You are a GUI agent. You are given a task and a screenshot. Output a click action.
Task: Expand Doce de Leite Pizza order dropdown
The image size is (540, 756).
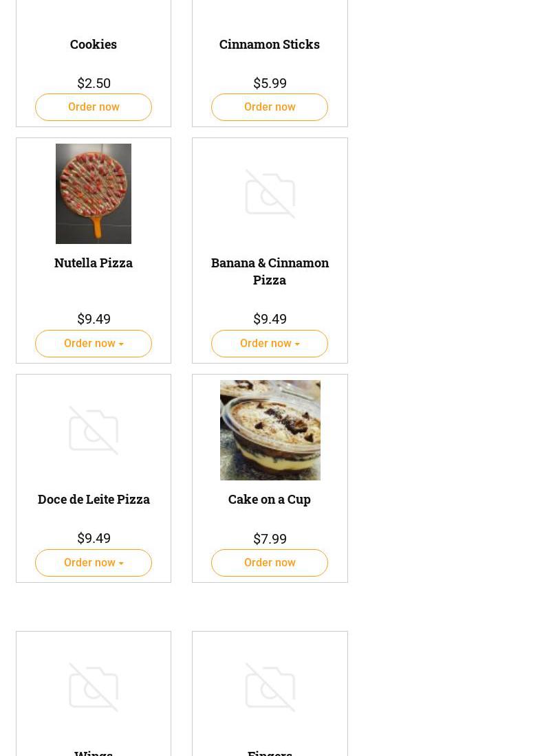(x=94, y=563)
